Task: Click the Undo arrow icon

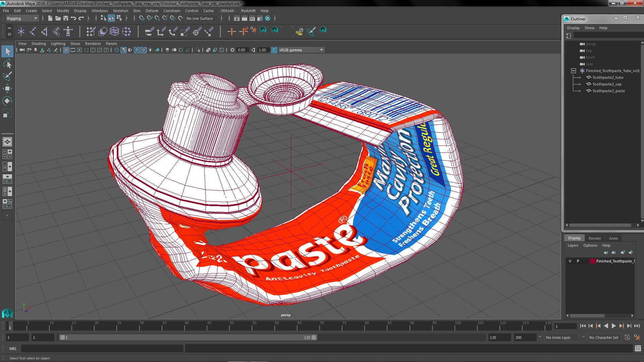Action: pos(73,18)
